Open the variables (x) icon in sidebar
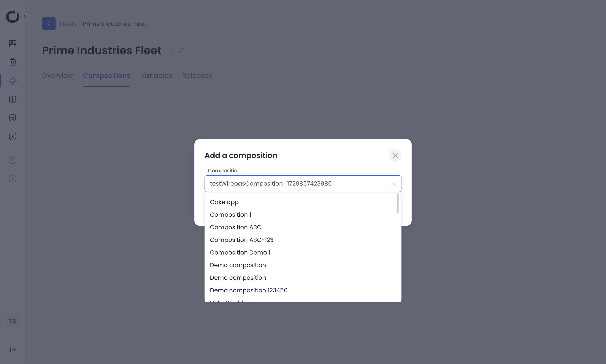Viewport: 606px width, 364px height. point(13,136)
